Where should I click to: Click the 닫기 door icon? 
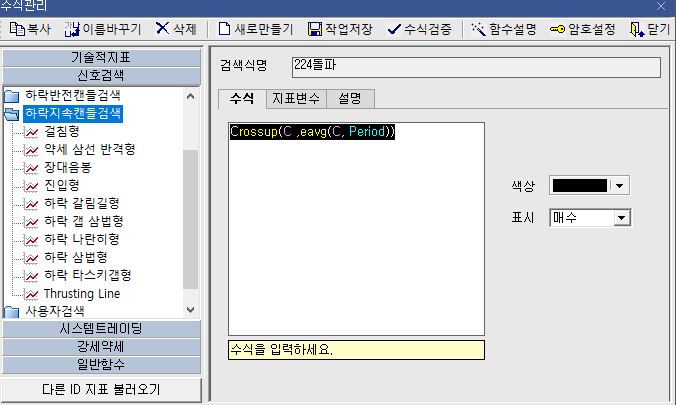click(637, 29)
